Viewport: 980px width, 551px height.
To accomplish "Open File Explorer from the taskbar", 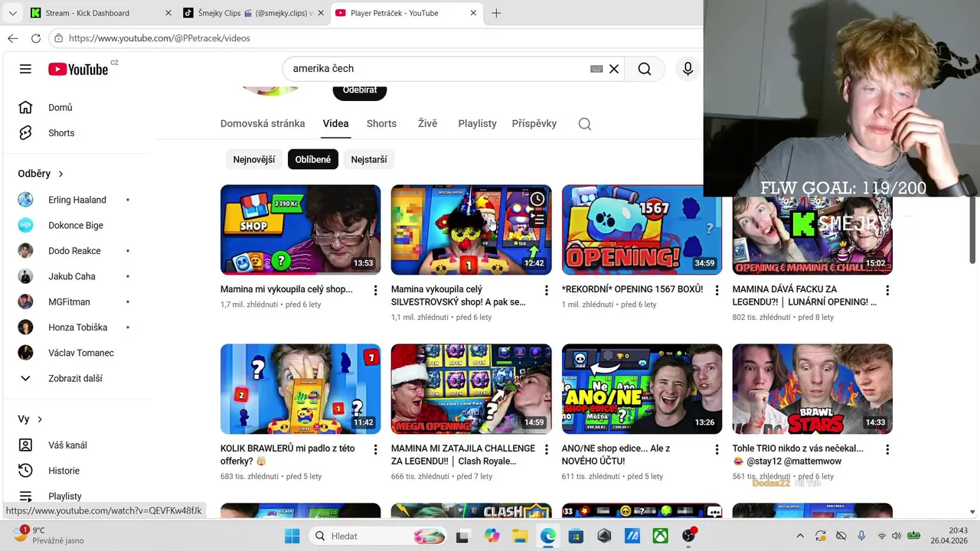I will point(520,536).
